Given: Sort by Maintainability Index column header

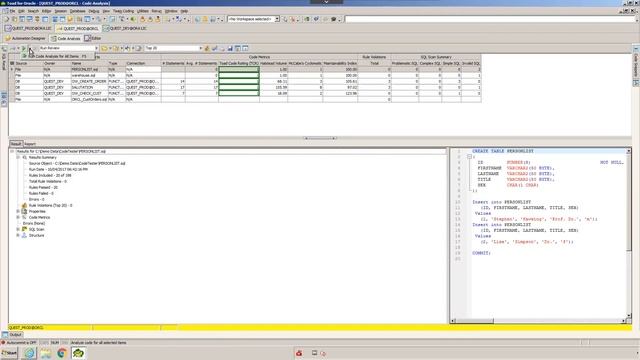Looking at the screenshot, I should (x=340, y=63).
